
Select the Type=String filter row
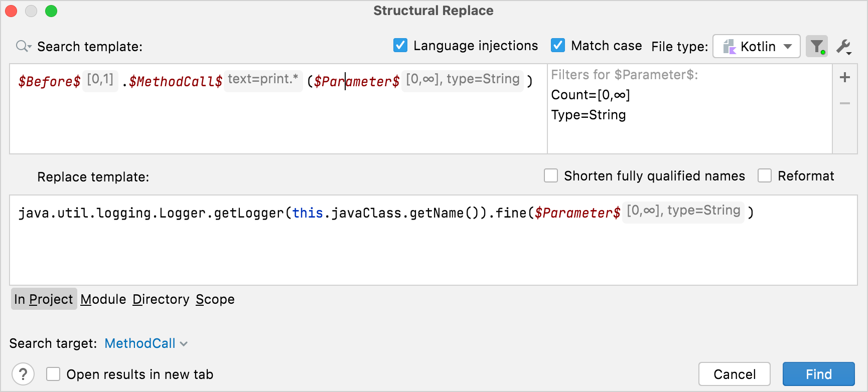(x=589, y=115)
